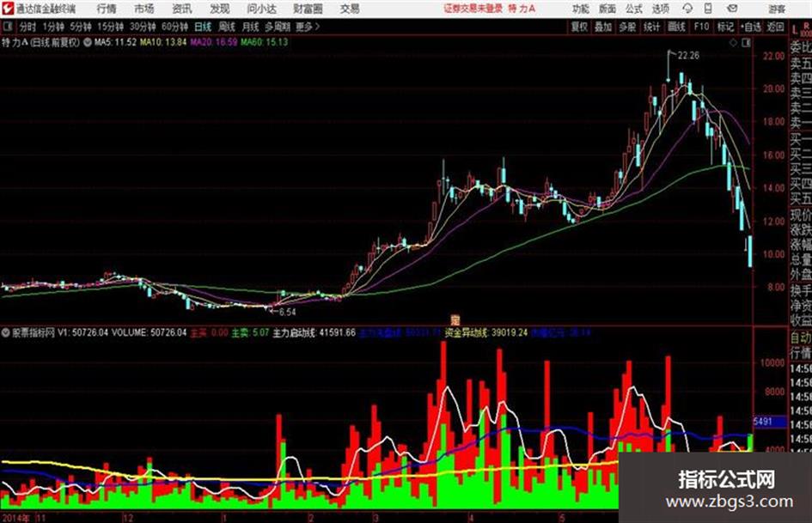
Task: Click the 标记 mark button
Action: point(725,27)
